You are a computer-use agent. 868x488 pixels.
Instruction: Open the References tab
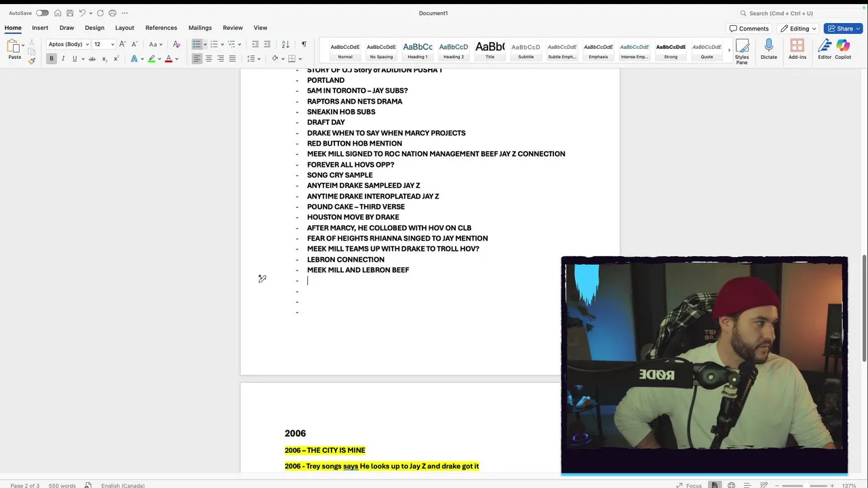pos(161,28)
